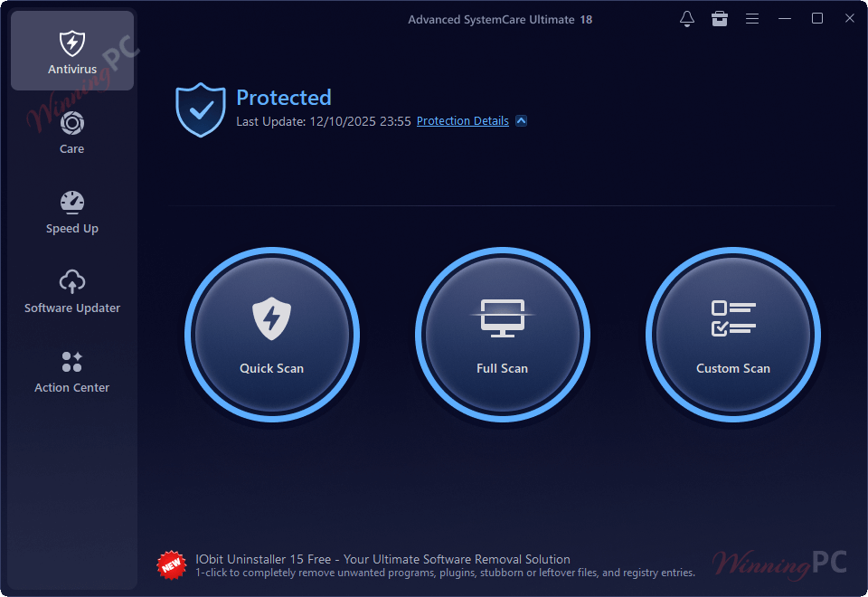The image size is (868, 597).
Task: Click the IObit Uninstaller 15 Free promotion
Action: click(382, 559)
